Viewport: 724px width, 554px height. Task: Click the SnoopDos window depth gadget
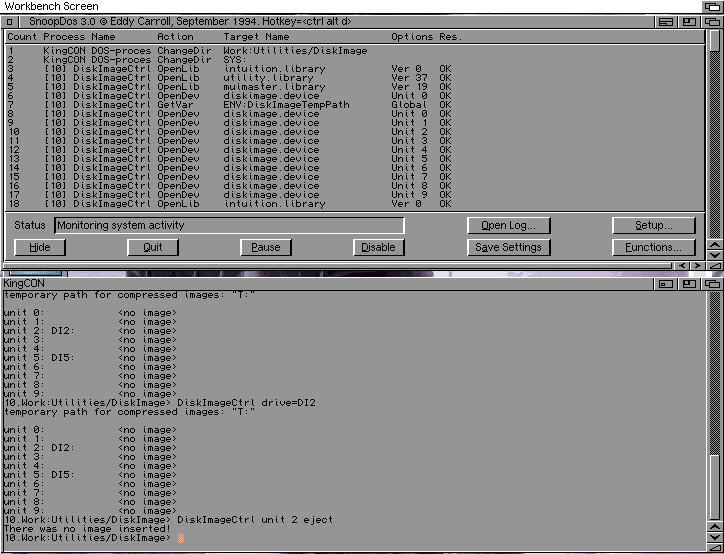[712, 22]
